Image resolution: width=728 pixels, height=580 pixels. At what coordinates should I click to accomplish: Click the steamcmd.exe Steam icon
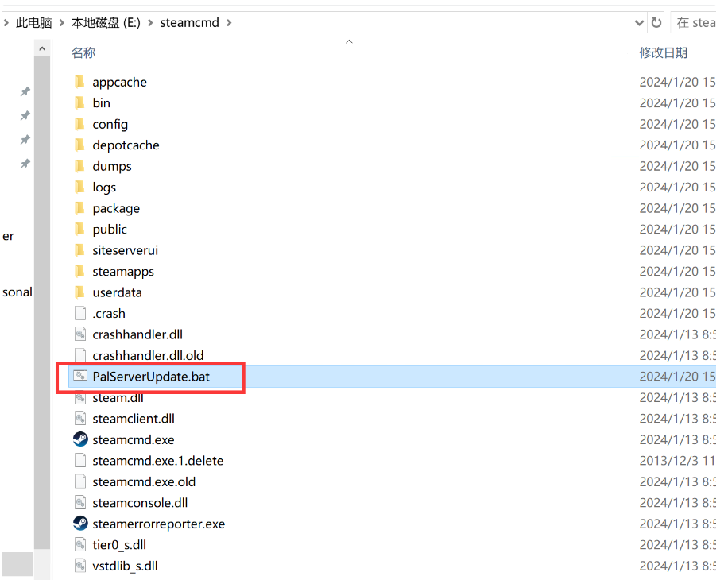[79, 439]
